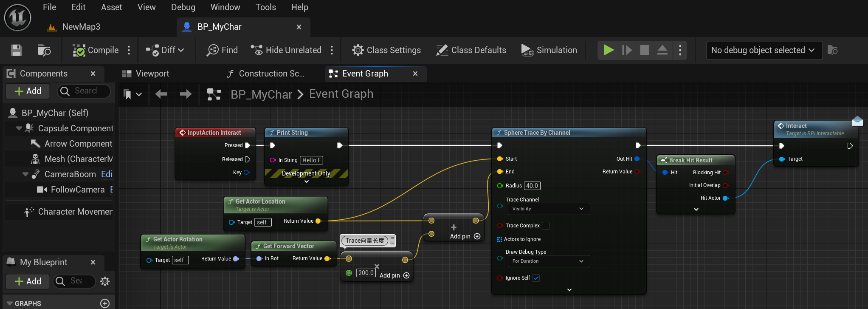Click the Components search field
Viewport: 868px width, 309px height.
[84, 91]
